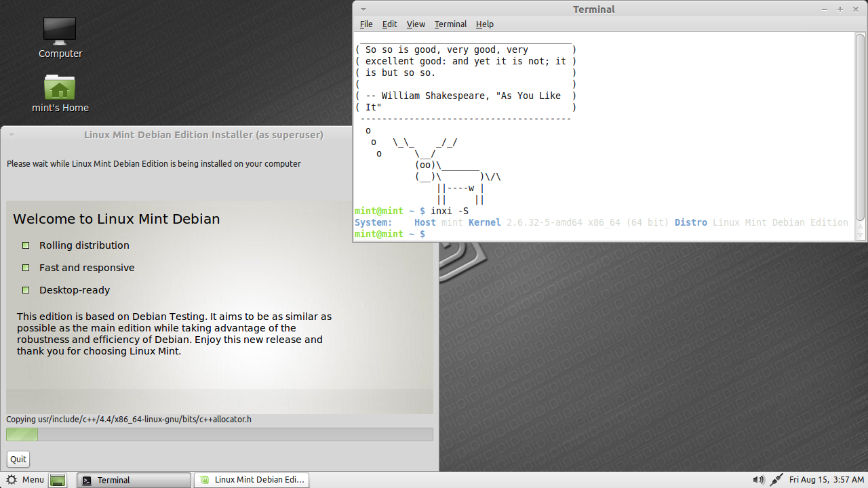
Task: Open the Computer desktop icon
Action: pyautogui.click(x=60, y=30)
